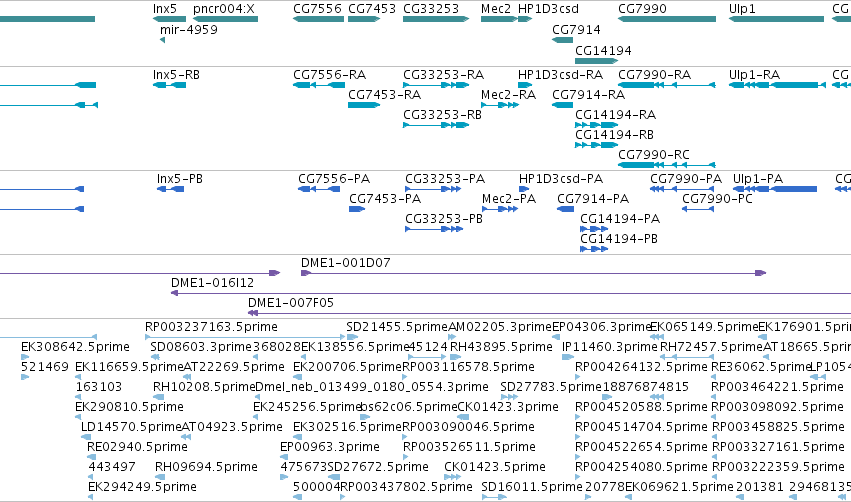Select the Inx5-RB transcript
The image size is (851, 502).
click(x=169, y=85)
